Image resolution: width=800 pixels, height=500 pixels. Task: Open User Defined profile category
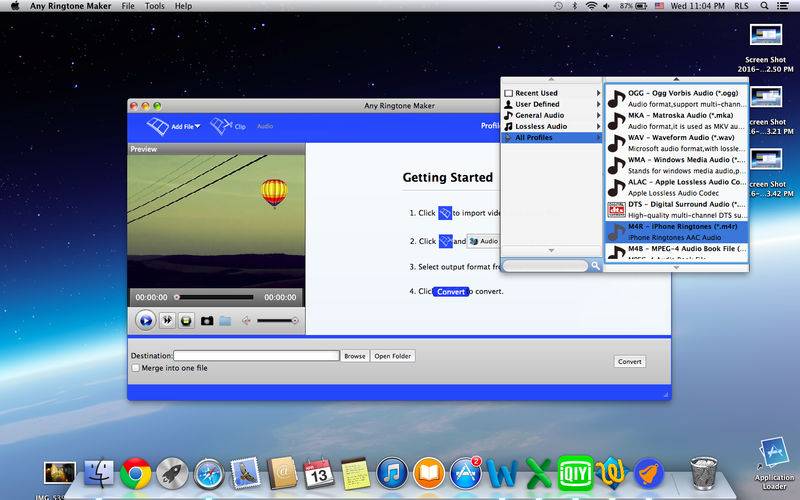coord(552,104)
